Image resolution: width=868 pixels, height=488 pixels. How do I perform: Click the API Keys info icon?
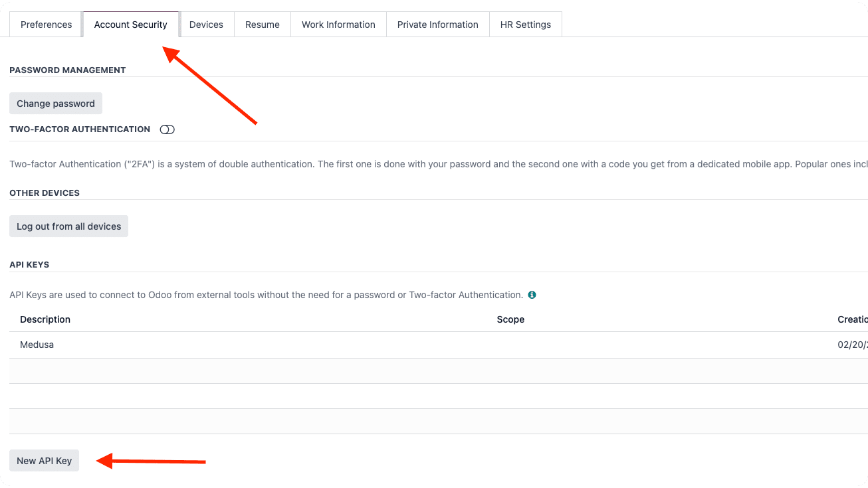(532, 294)
